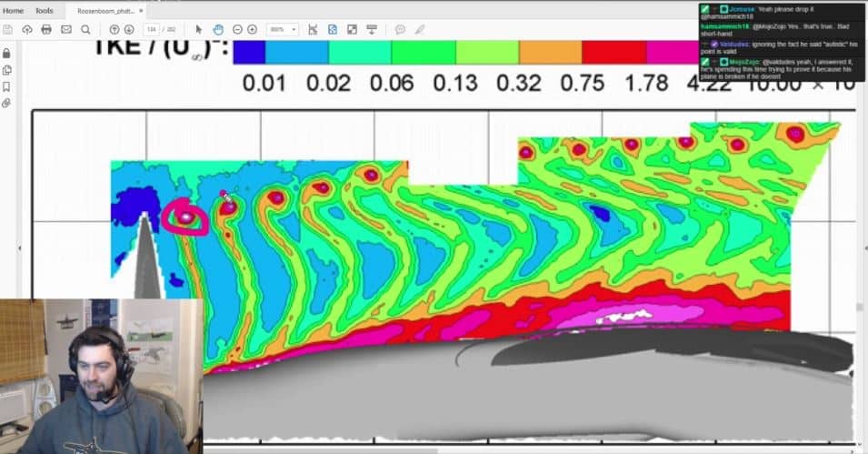Go to next page arrow
This screenshot has width=868, height=454.
130,29
